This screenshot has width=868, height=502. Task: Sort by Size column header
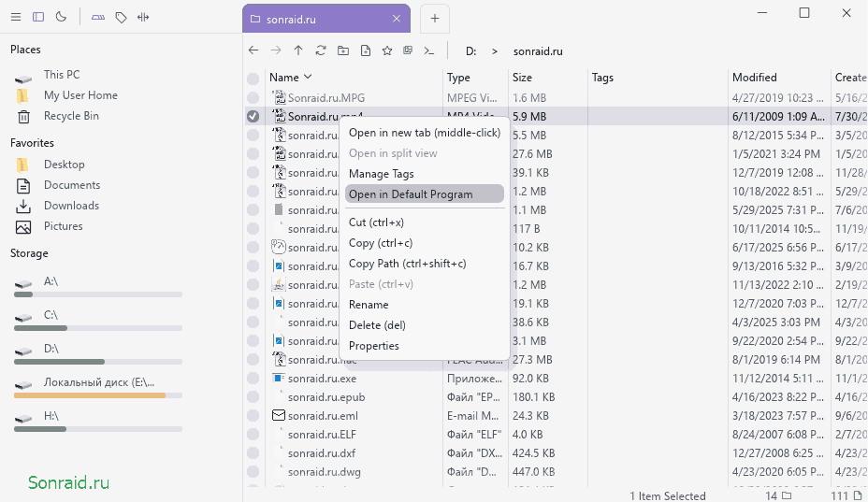(522, 78)
